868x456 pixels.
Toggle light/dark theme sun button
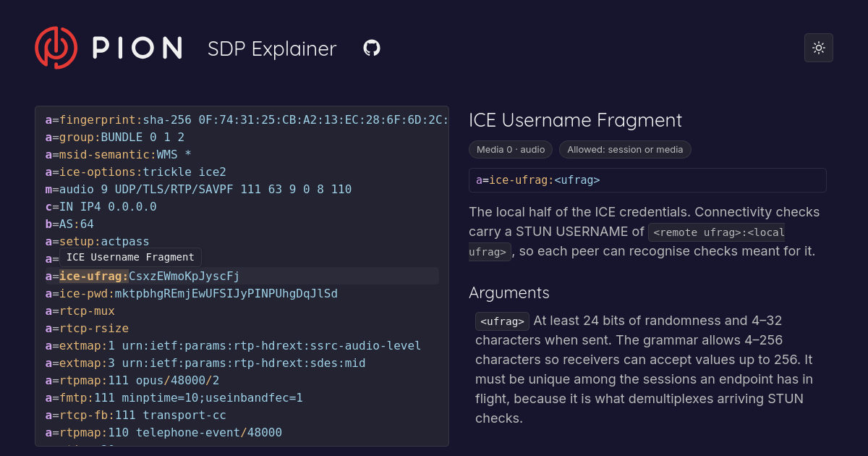coord(819,48)
